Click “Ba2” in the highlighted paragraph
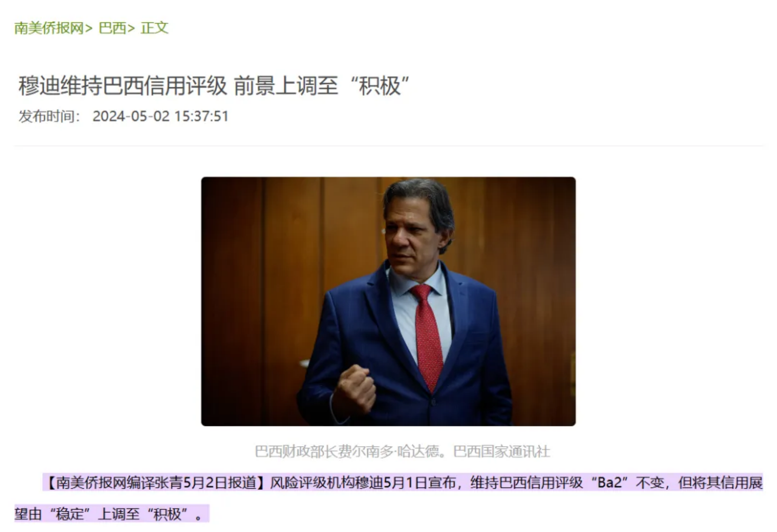 pyautogui.click(x=609, y=483)
